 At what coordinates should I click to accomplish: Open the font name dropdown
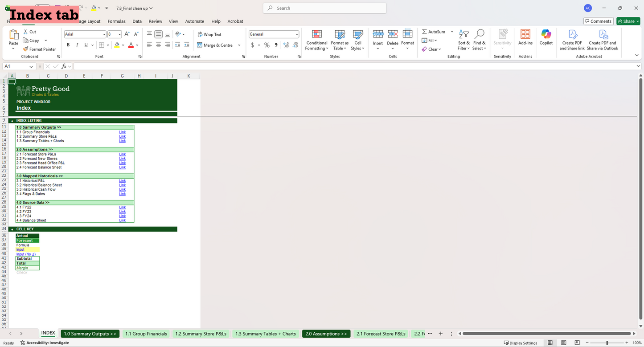[103, 34]
